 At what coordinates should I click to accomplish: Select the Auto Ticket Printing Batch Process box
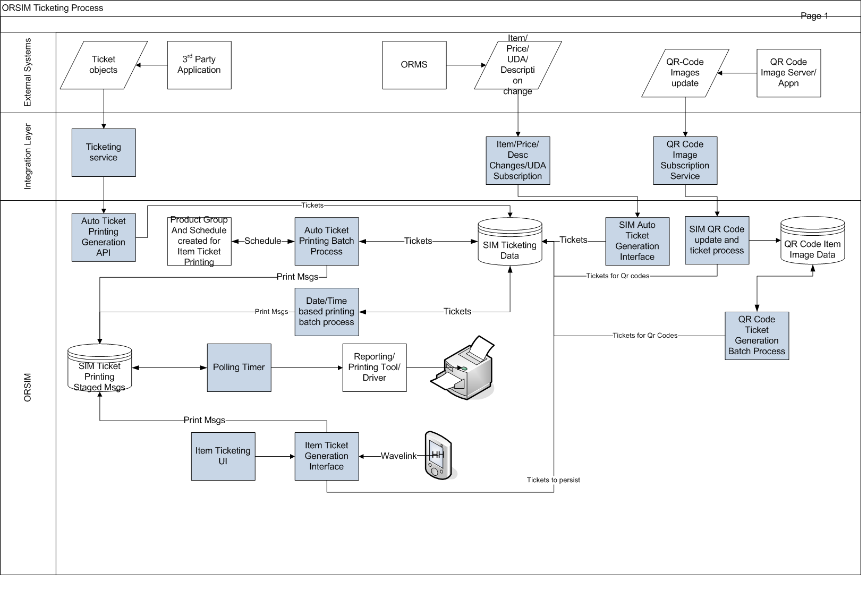point(327,241)
